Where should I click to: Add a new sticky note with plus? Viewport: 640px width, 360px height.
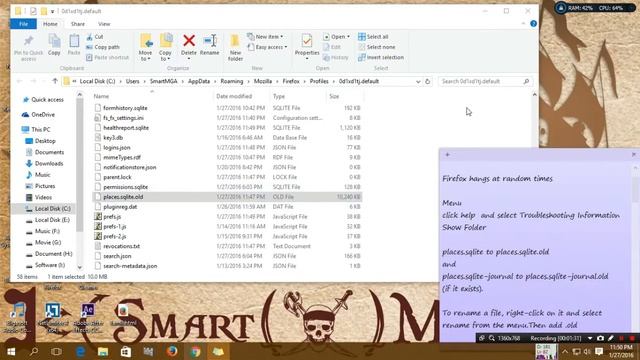447,154
